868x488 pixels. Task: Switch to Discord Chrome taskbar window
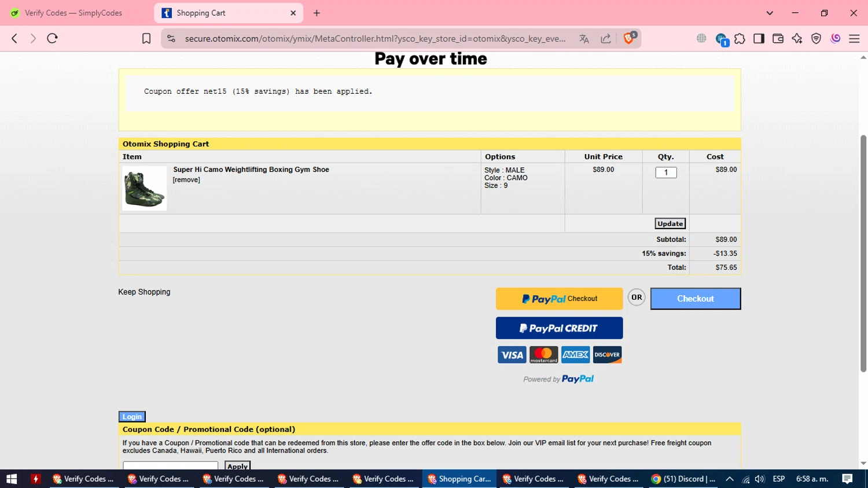click(683, 479)
